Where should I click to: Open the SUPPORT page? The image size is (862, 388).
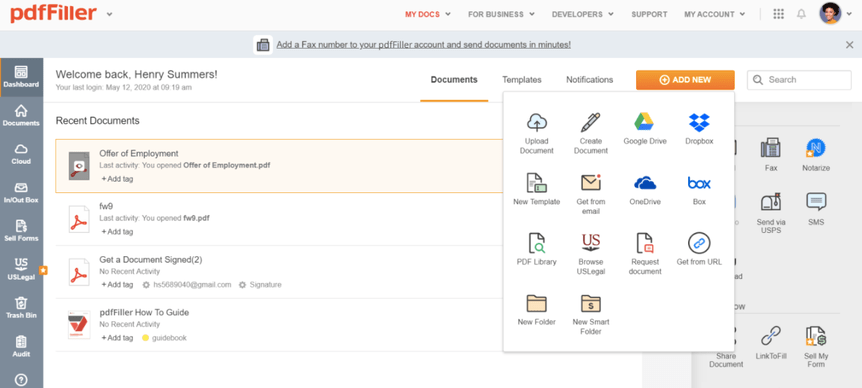pyautogui.click(x=649, y=14)
